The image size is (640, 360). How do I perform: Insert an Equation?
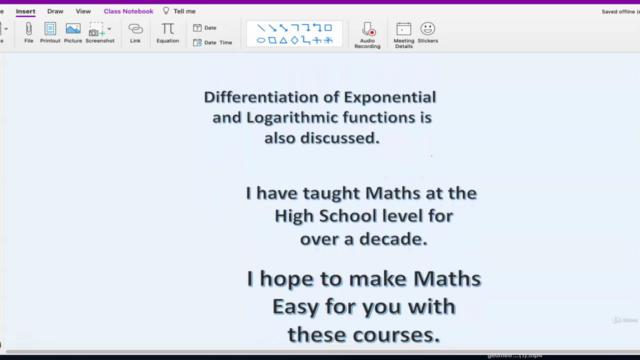click(168, 33)
